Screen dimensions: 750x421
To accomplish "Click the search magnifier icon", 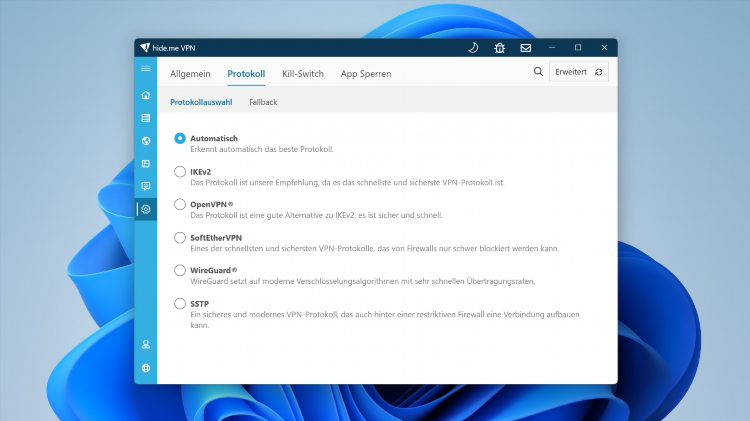I will tap(538, 72).
